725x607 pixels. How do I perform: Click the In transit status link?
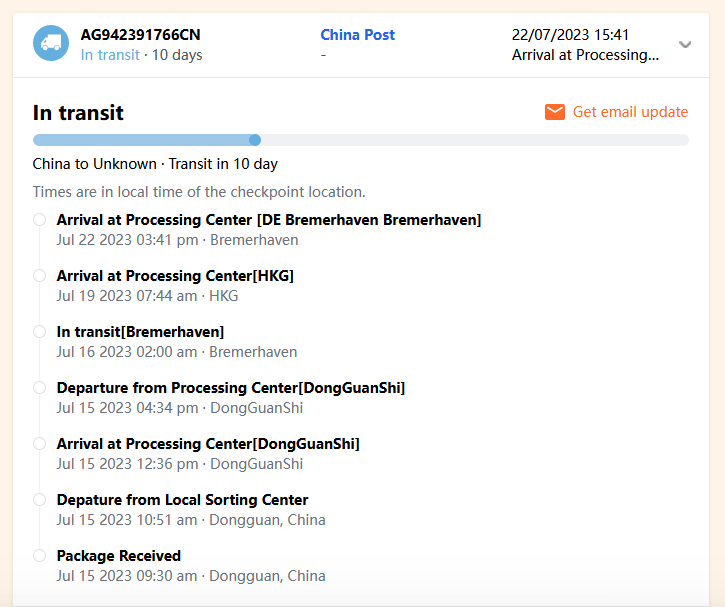(x=110, y=55)
